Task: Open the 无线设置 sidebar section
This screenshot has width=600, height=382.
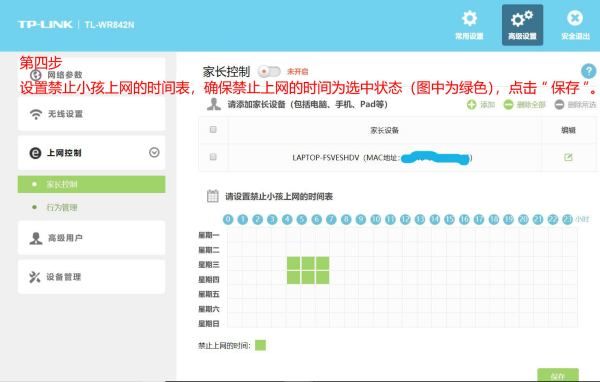Action: pyautogui.click(x=91, y=114)
